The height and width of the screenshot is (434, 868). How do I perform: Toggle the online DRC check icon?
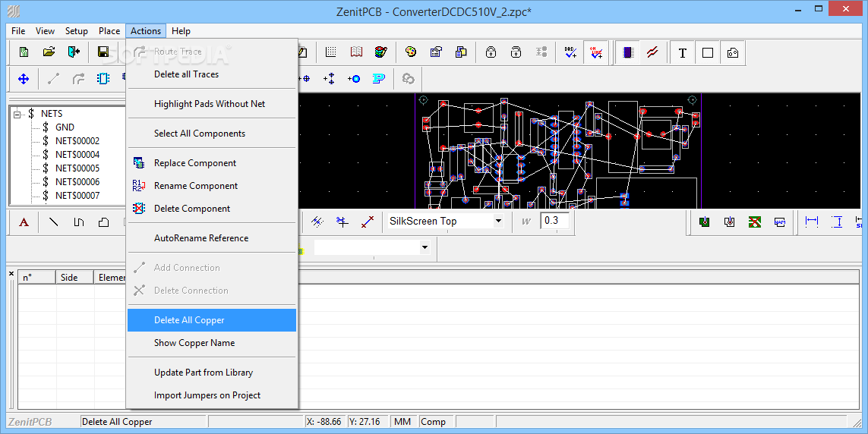pyautogui.click(x=596, y=52)
